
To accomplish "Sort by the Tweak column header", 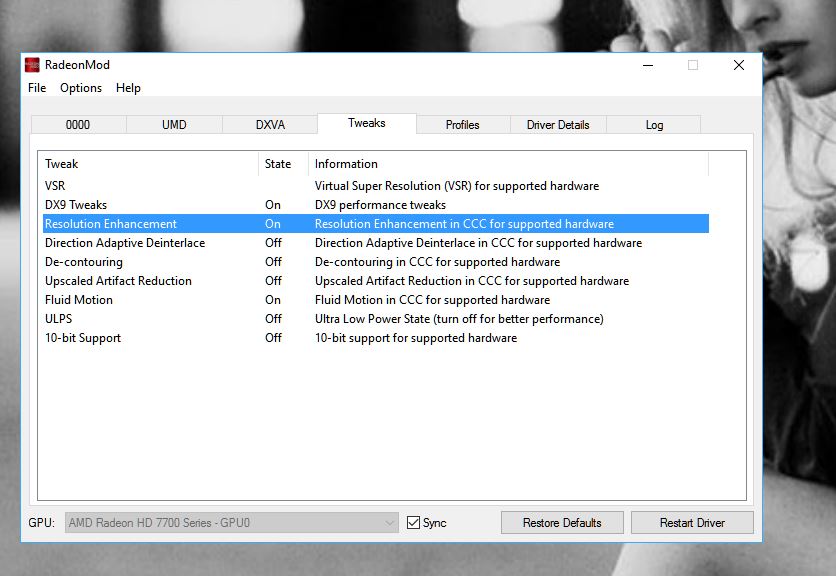I will point(148,164).
